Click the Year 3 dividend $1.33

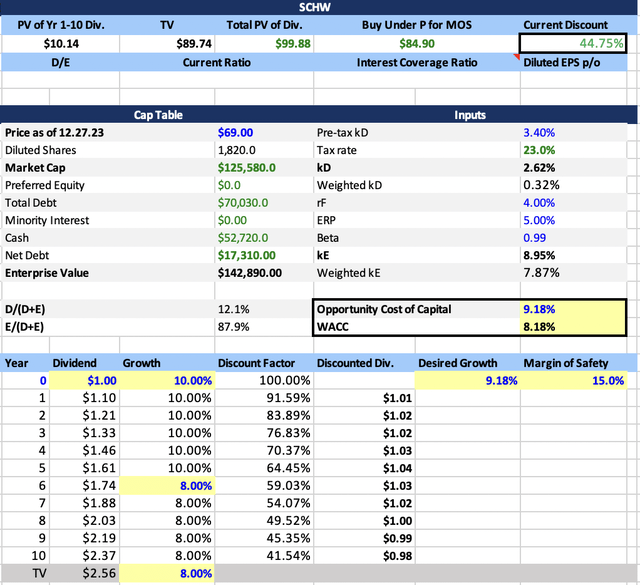click(x=84, y=433)
